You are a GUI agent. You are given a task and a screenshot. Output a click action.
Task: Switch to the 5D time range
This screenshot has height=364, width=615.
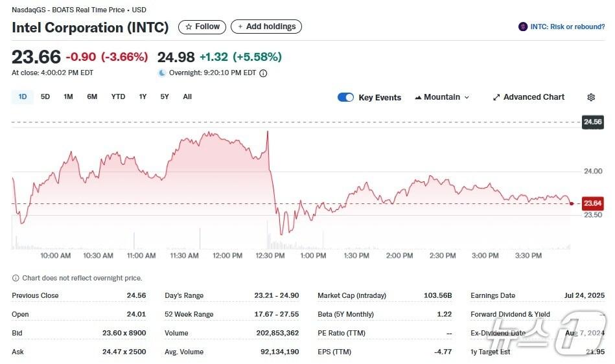[x=45, y=97]
